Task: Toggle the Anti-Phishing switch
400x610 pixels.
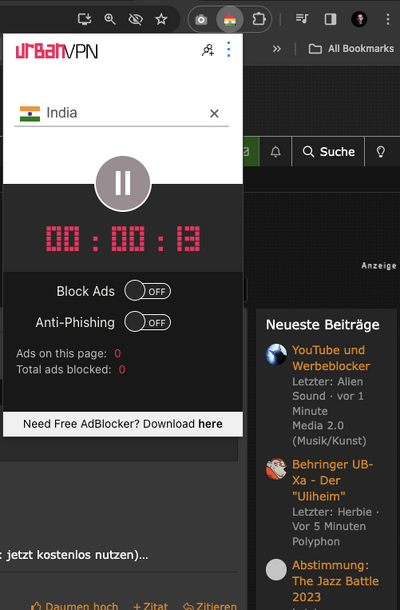Action: [x=147, y=322]
